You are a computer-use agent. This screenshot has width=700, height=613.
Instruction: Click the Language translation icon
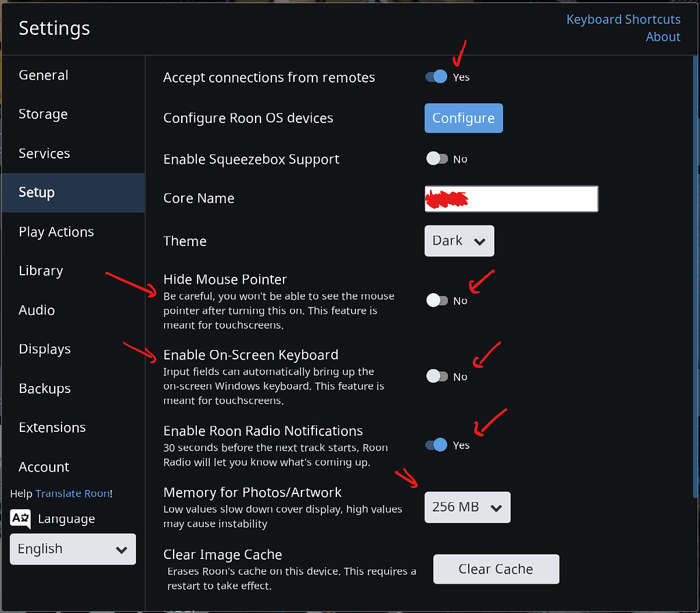18,518
